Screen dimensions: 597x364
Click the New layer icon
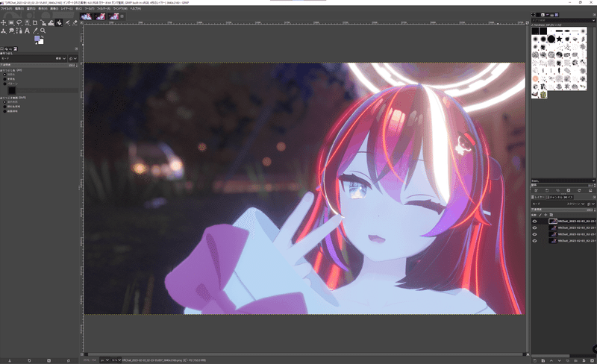(535, 360)
